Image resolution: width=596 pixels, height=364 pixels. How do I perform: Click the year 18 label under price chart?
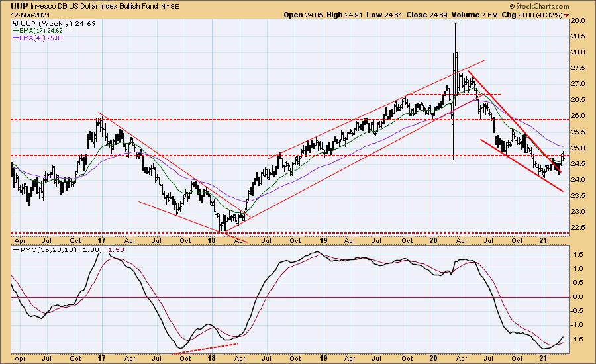point(212,240)
